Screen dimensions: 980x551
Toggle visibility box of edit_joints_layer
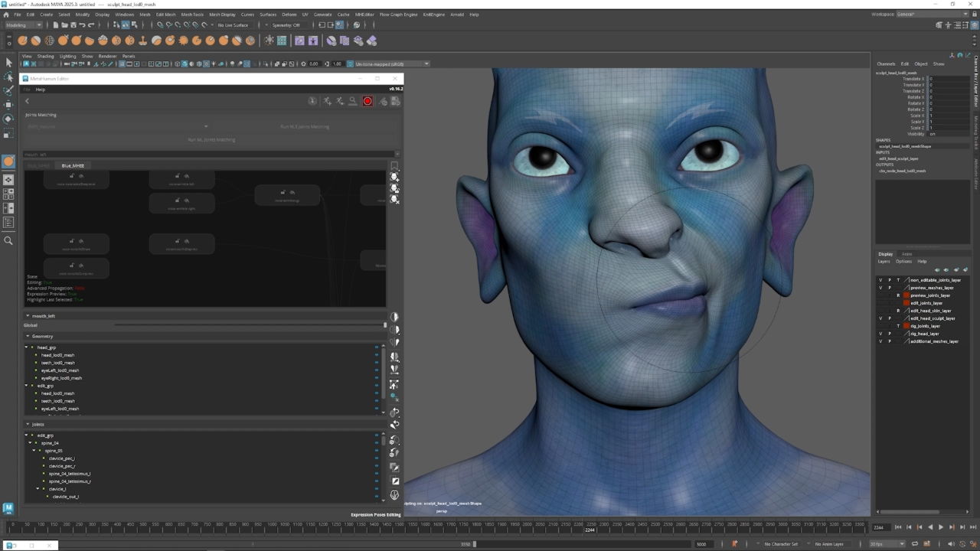pyautogui.click(x=880, y=303)
